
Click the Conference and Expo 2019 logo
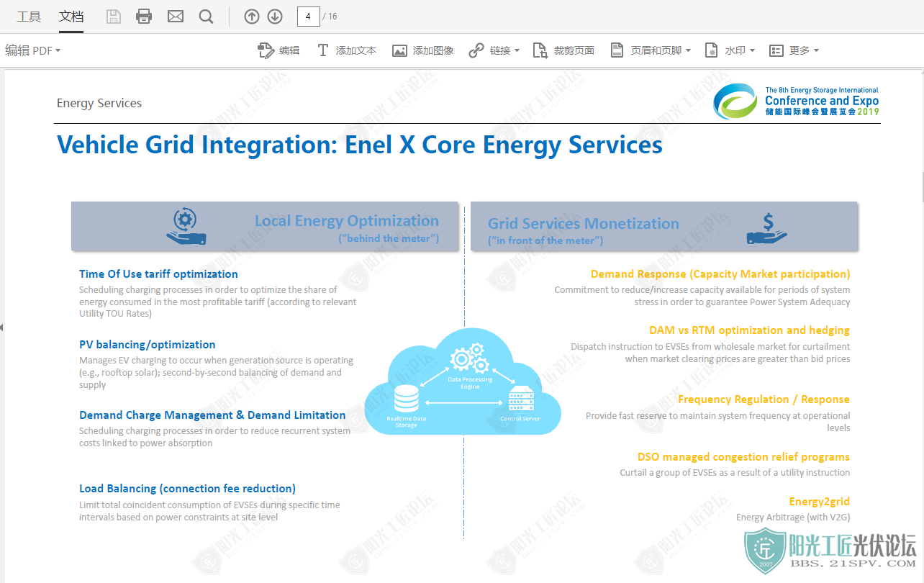click(x=796, y=101)
